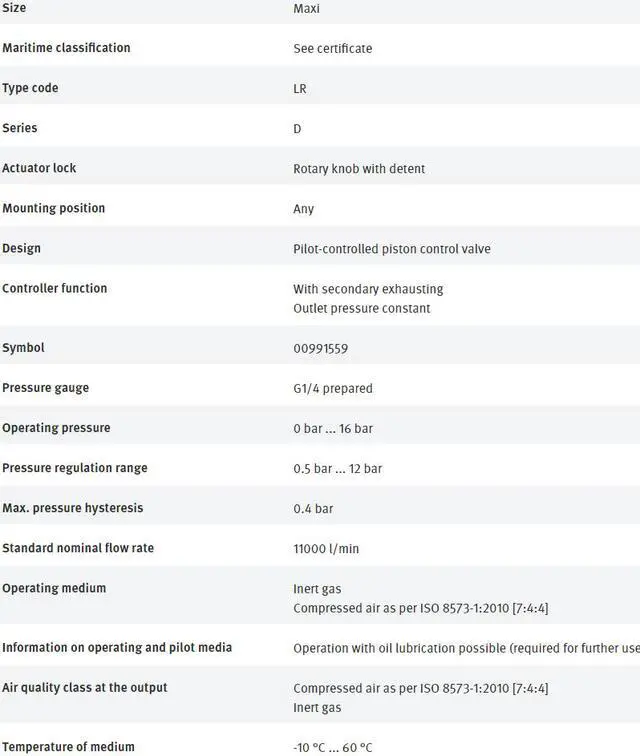Screen dimensions: 640x756
Task: Select the 'G1/4 prepared' pressure gauge value
Action: (333, 389)
